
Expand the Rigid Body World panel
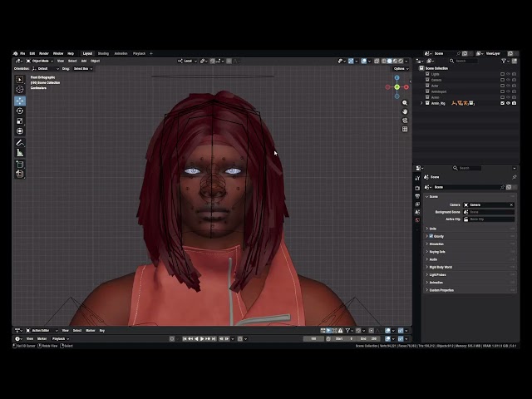click(x=470, y=267)
